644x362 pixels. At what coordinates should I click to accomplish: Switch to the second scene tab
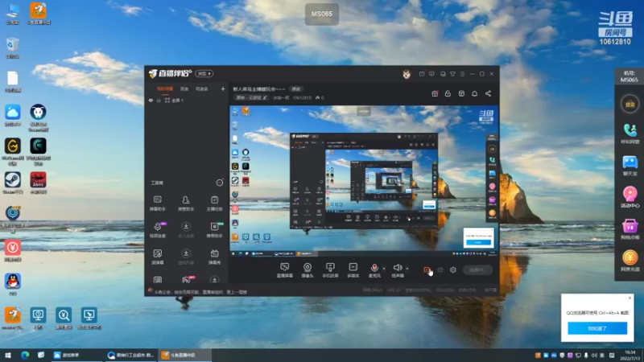tap(184, 89)
